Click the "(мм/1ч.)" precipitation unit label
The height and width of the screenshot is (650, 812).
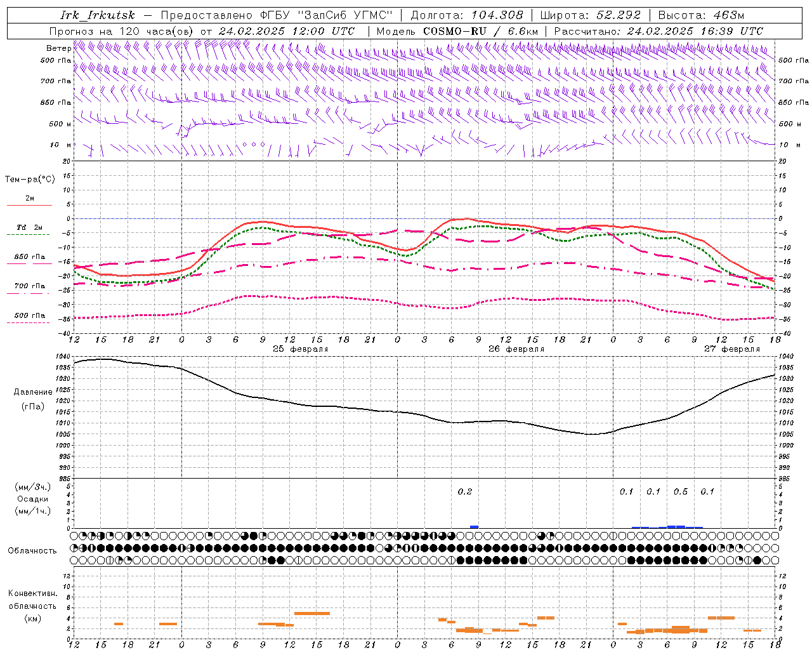(x=33, y=511)
